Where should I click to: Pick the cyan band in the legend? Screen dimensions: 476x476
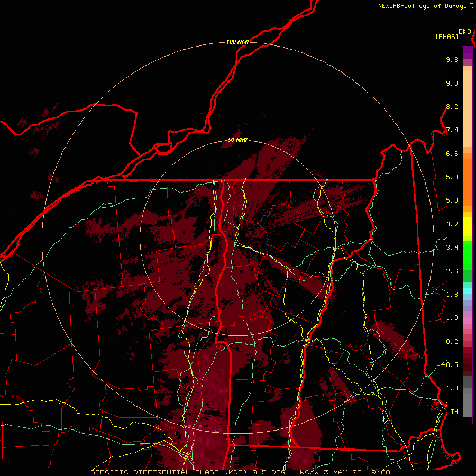click(x=467, y=291)
